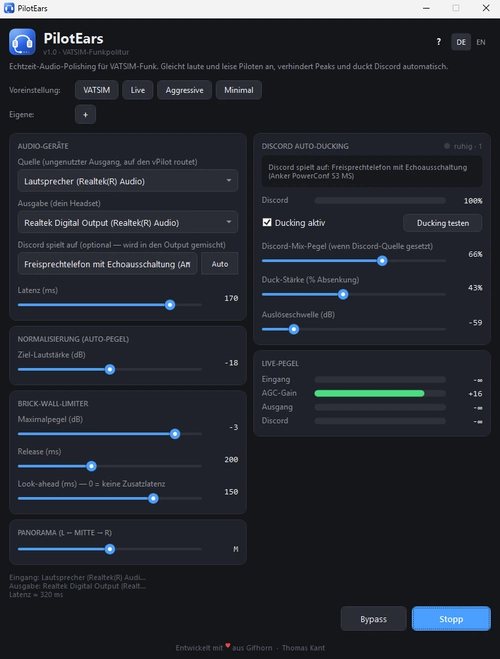Select the VATSIM preset

[x=97, y=90]
